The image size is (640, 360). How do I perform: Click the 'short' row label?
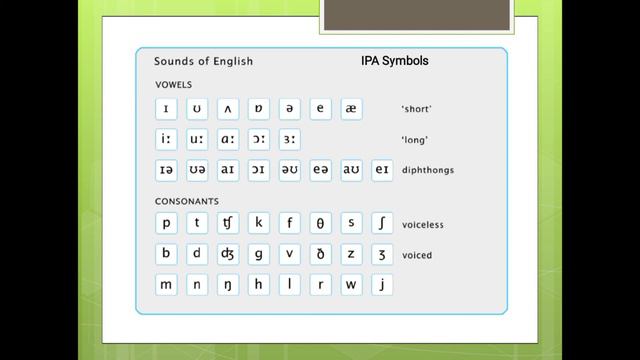pyautogui.click(x=416, y=109)
